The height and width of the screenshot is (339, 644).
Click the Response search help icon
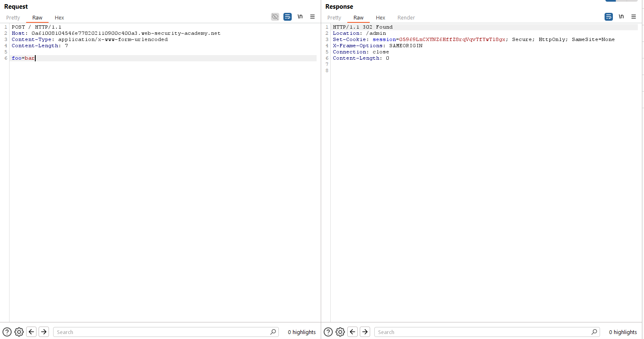328,332
